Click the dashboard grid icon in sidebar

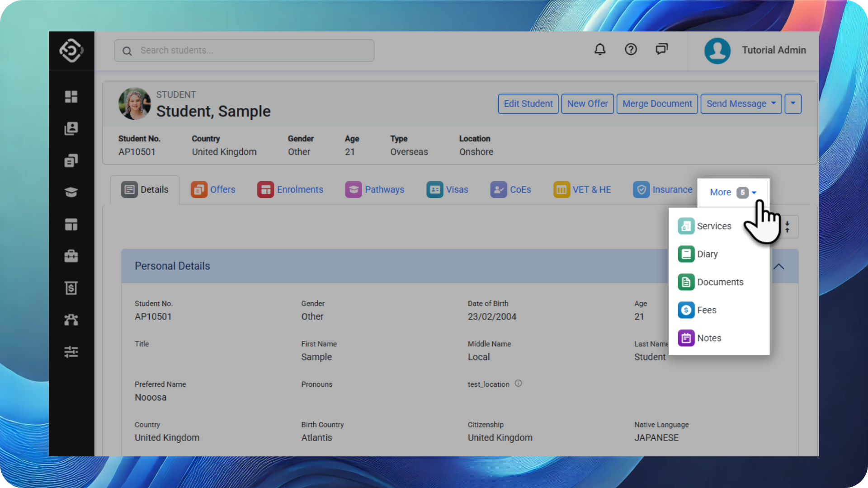[71, 97]
